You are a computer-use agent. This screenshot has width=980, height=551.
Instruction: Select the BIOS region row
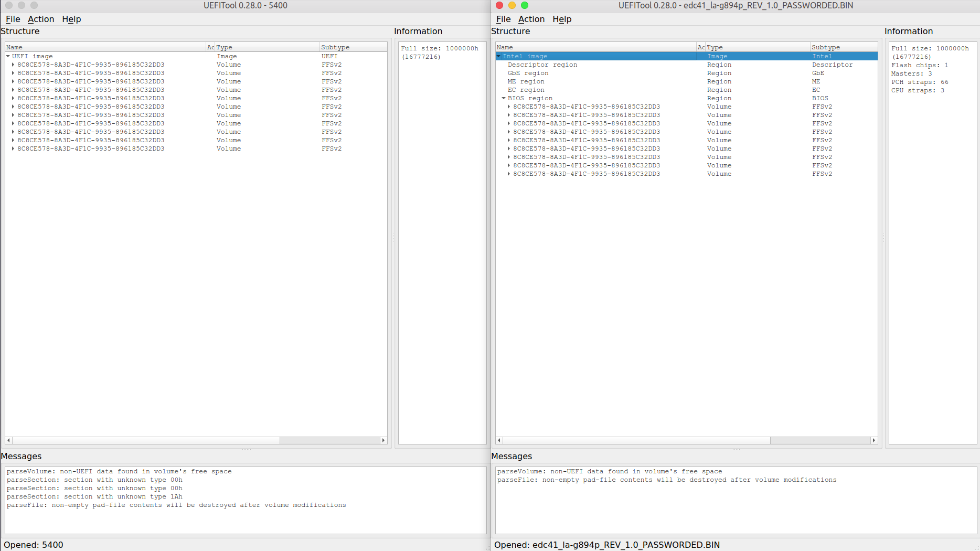687,98
